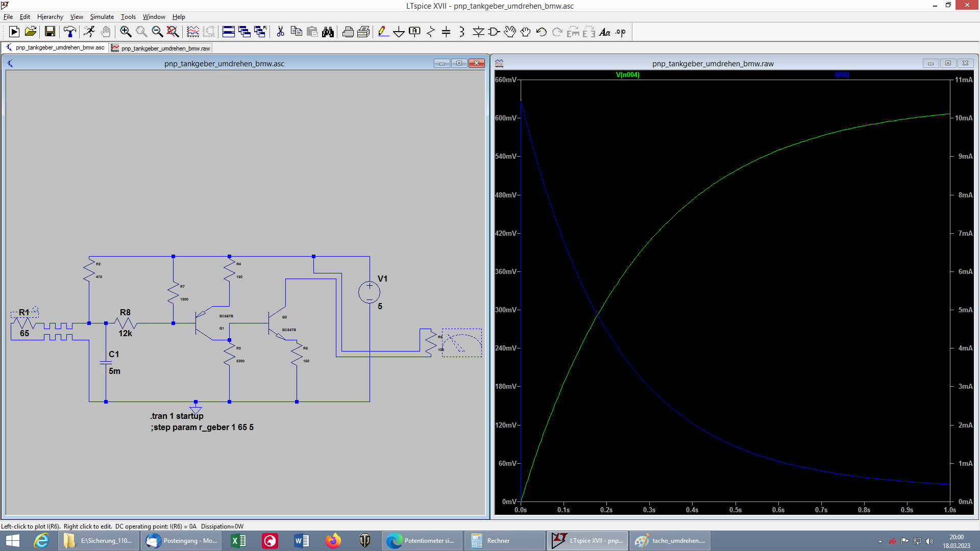Place a Diode from the toolbar
Screen dimensions: 980x551
(x=478, y=32)
